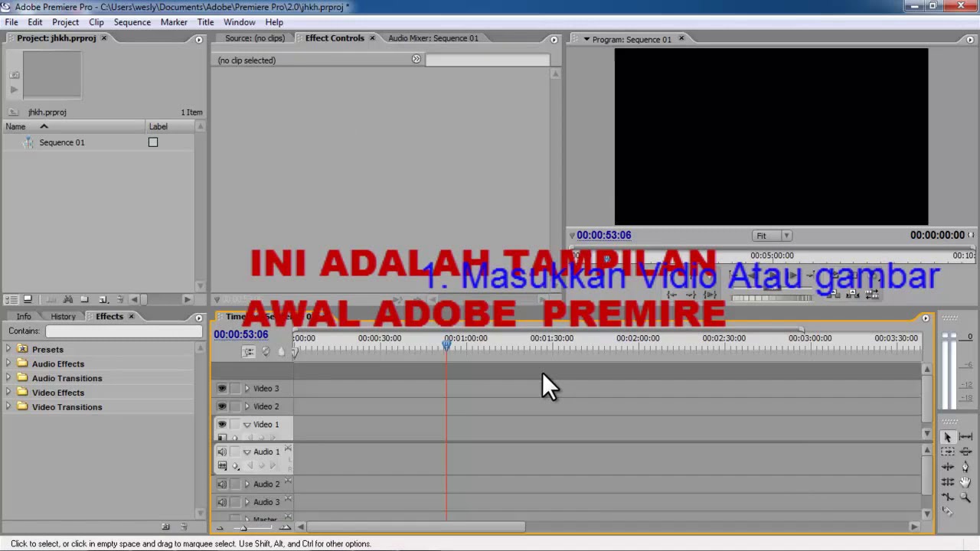Mute the Audio 2 track
The height and width of the screenshot is (551, 980).
click(222, 484)
